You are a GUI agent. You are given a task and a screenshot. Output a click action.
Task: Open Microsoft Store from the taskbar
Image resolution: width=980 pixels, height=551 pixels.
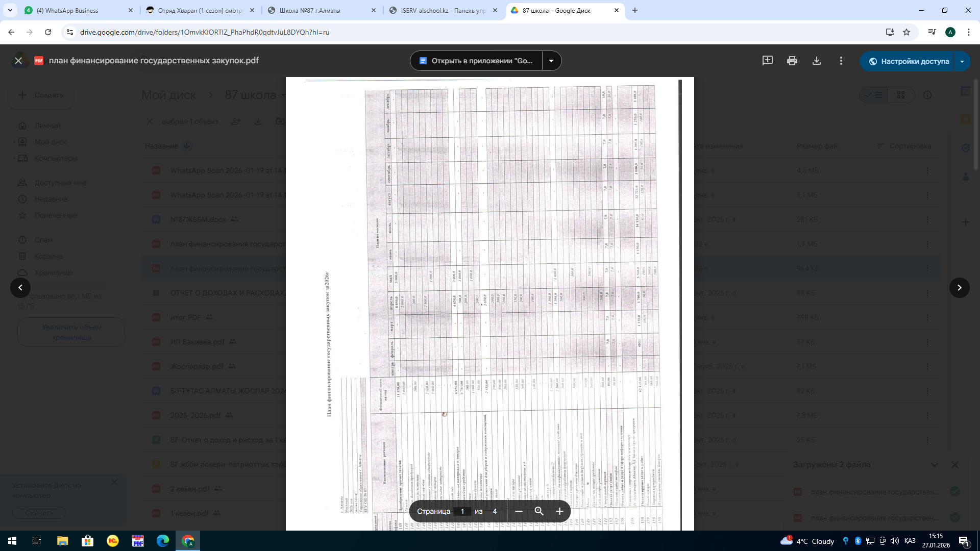[87, 541]
